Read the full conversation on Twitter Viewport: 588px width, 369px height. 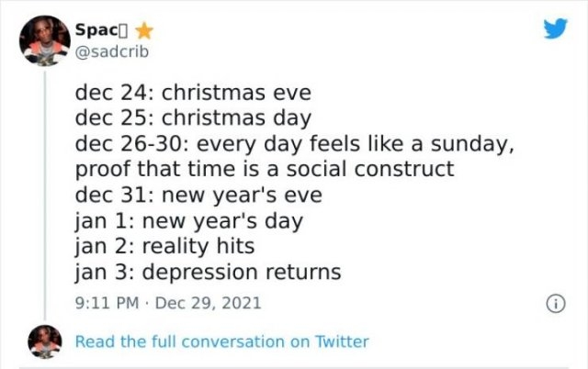(x=221, y=341)
